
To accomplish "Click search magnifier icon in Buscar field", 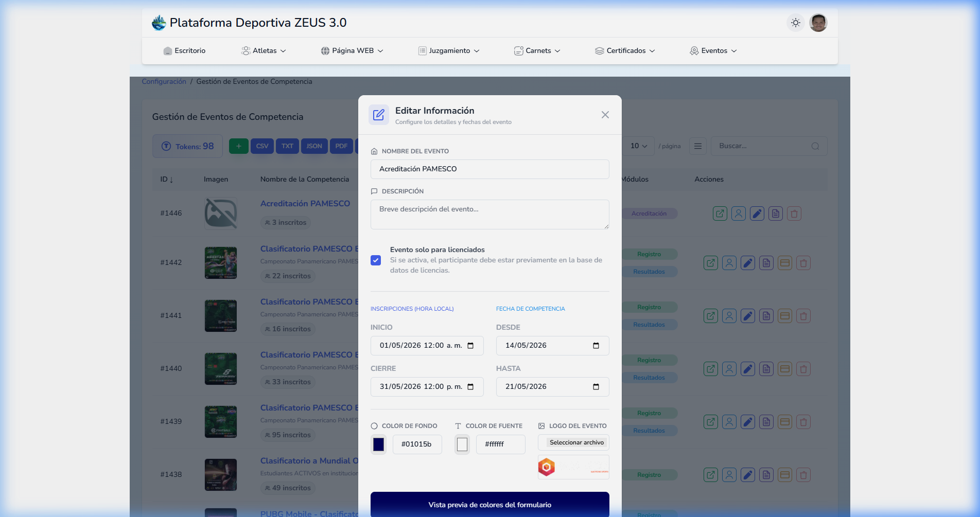I will click(815, 146).
